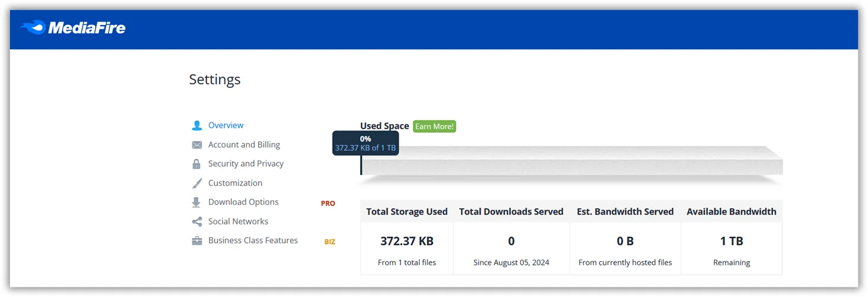Go to Security and Privacy settings
This screenshot has height=297, width=868.
pyautogui.click(x=246, y=163)
